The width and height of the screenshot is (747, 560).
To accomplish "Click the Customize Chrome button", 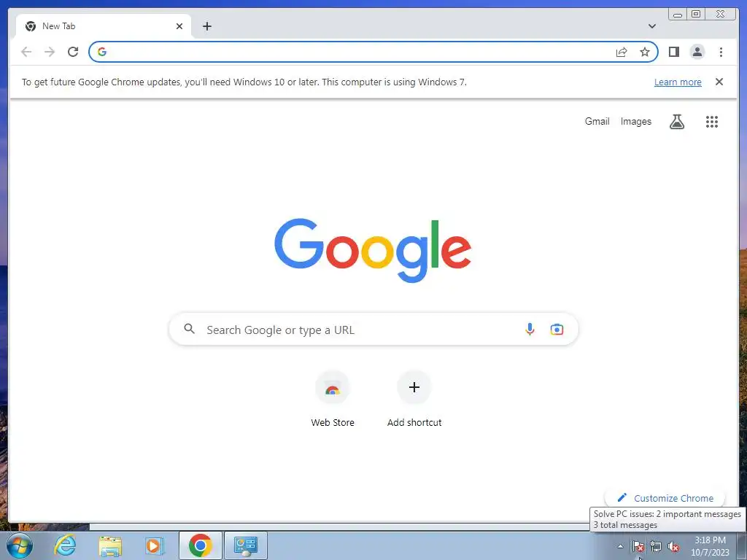I will click(x=665, y=498).
